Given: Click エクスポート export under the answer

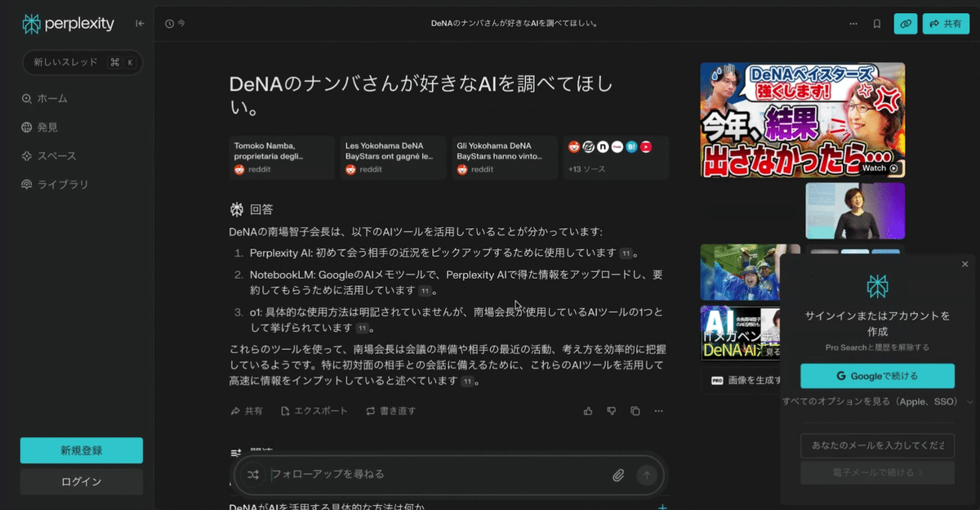Looking at the screenshot, I should click(x=314, y=411).
